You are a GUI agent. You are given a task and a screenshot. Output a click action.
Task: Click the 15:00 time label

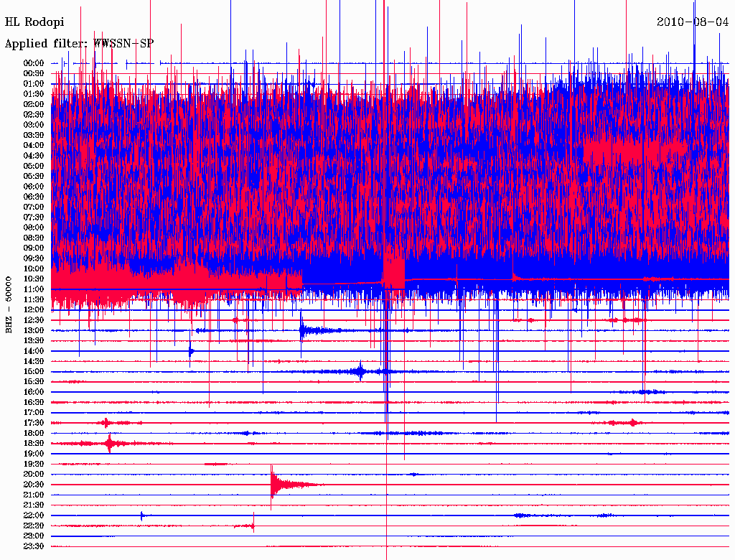34,371
